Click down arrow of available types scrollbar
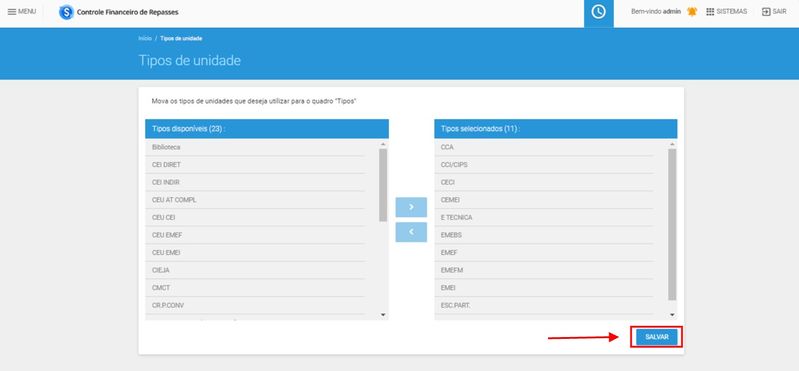 [383, 315]
